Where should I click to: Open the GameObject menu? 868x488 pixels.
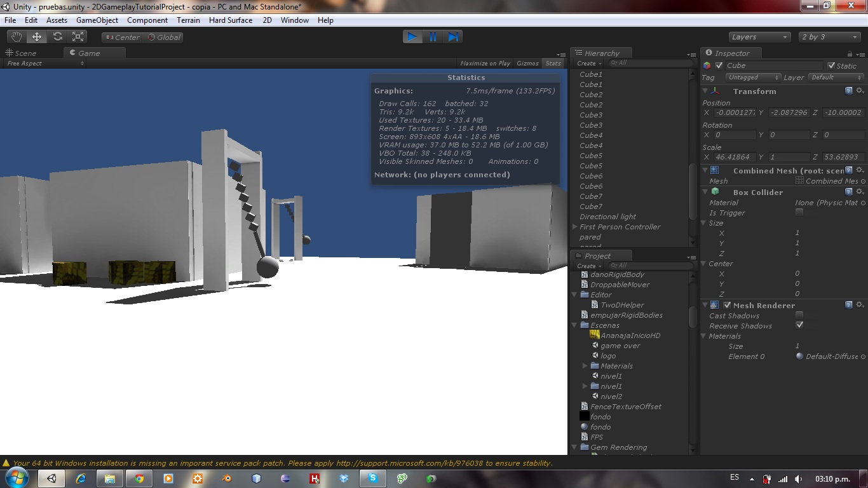click(97, 20)
